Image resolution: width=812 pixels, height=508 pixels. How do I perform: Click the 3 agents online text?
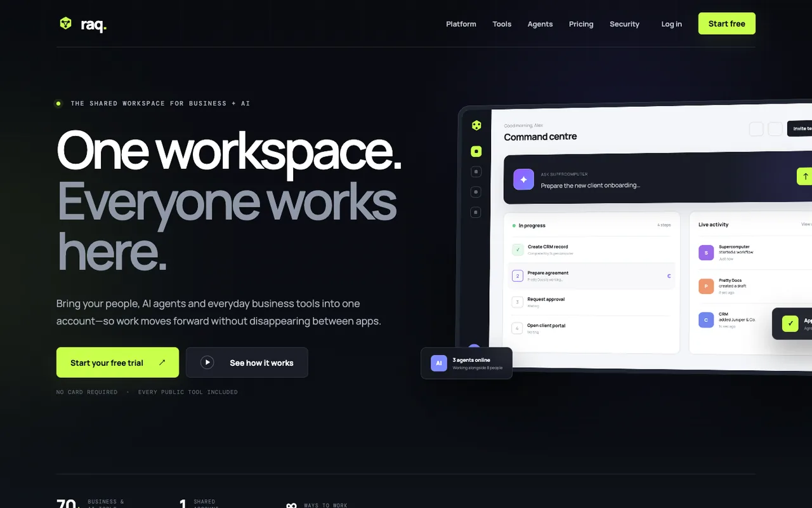(x=471, y=360)
